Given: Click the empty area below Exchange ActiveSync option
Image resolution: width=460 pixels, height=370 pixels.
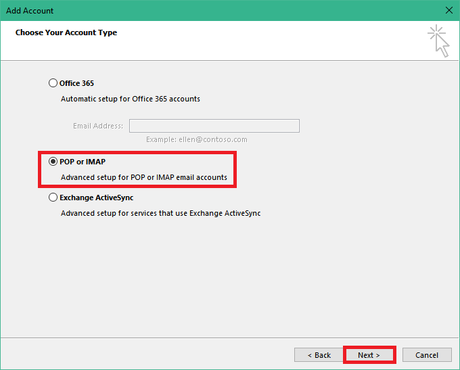Looking at the screenshot, I should pos(230,277).
